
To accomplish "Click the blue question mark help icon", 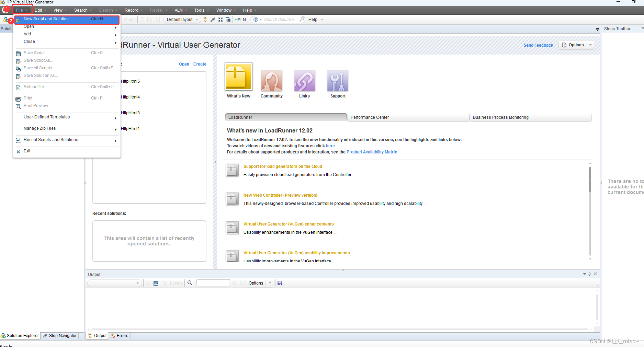I will point(256,20).
